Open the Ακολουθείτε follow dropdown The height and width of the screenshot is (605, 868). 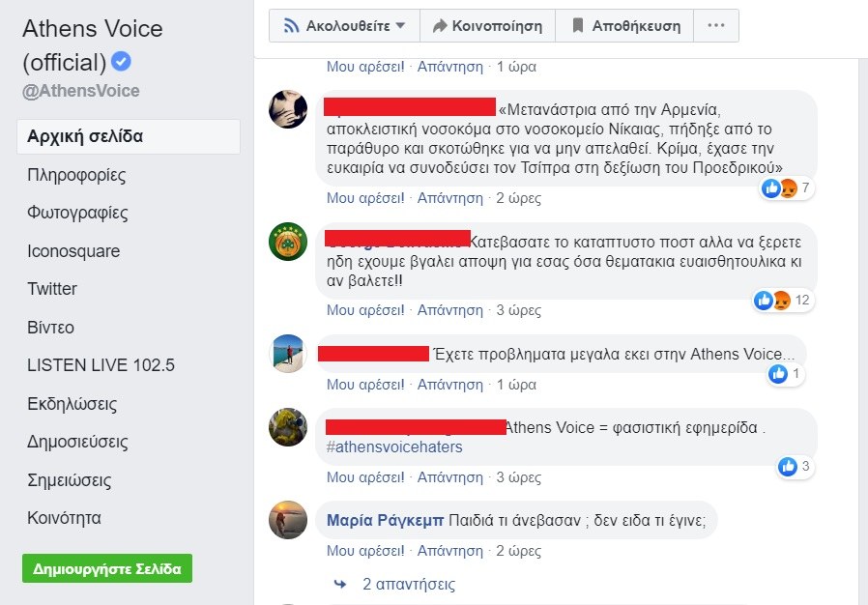pos(344,25)
